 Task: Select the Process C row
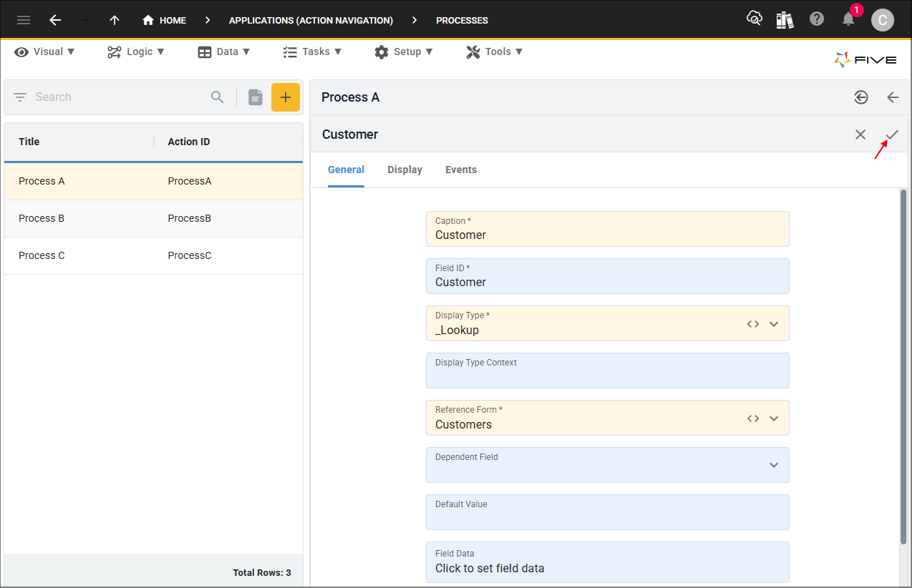[153, 255]
